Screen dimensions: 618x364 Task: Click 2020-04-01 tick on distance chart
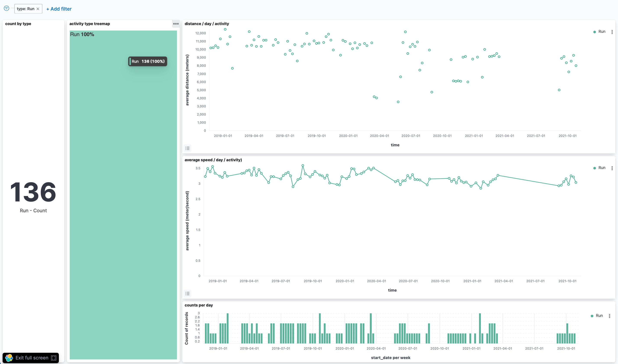coord(379,136)
